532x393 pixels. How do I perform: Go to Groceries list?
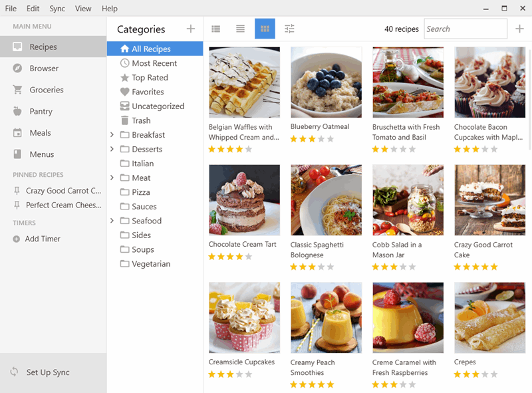coord(47,90)
